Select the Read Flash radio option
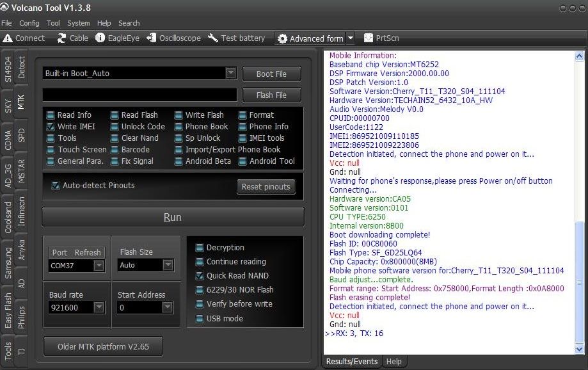 [x=115, y=115]
